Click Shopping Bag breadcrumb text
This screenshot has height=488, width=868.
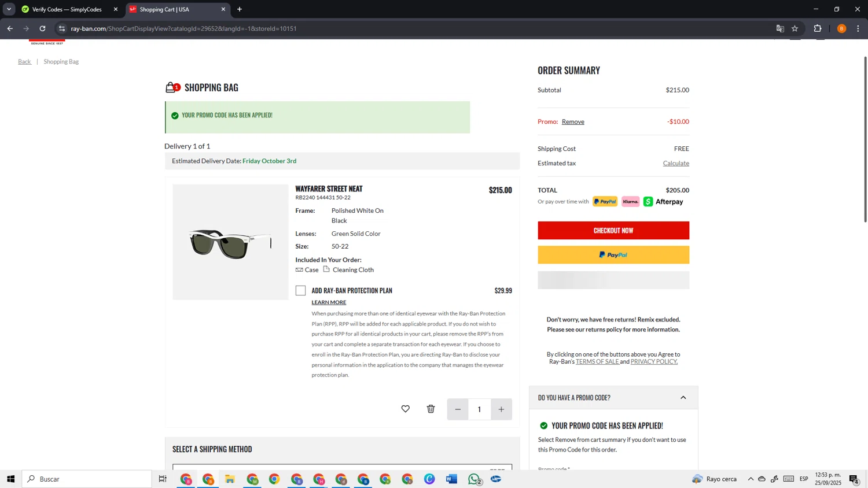pyautogui.click(x=61, y=61)
